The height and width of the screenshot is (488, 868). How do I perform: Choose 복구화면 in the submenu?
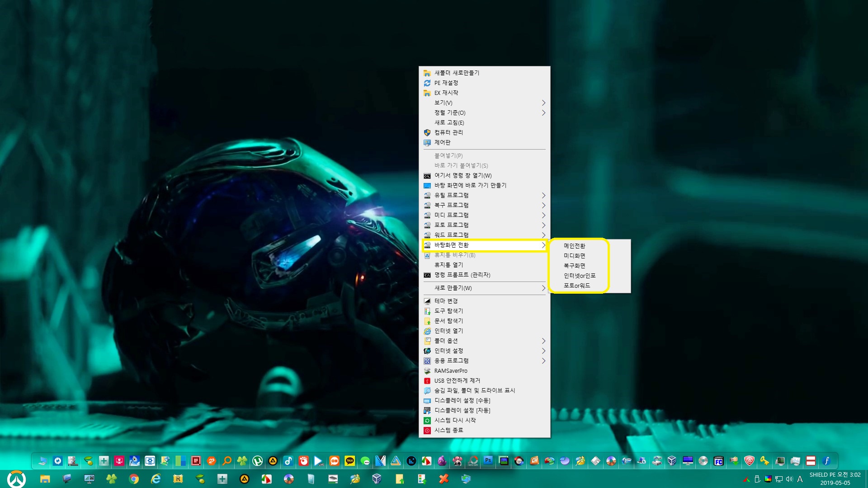click(x=590, y=266)
